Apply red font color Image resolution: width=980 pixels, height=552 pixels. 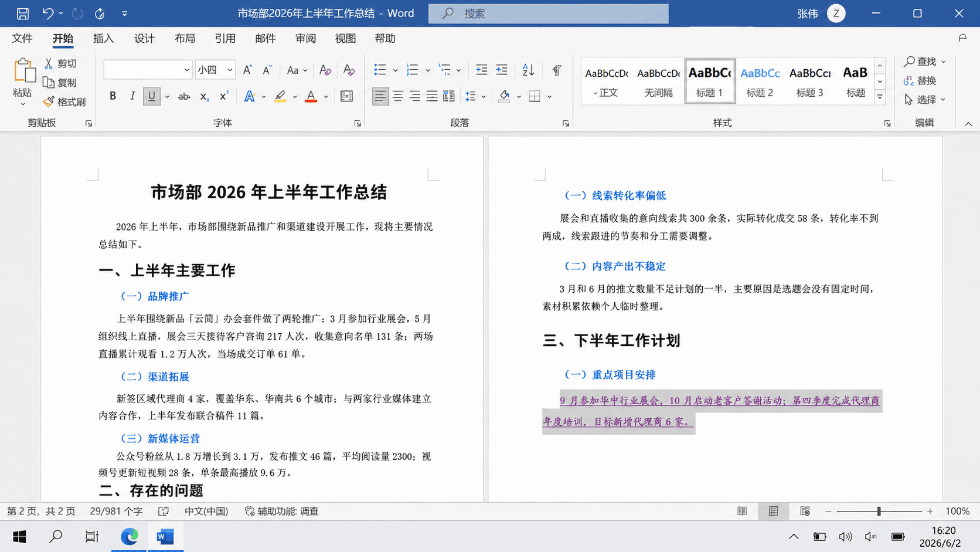click(311, 96)
